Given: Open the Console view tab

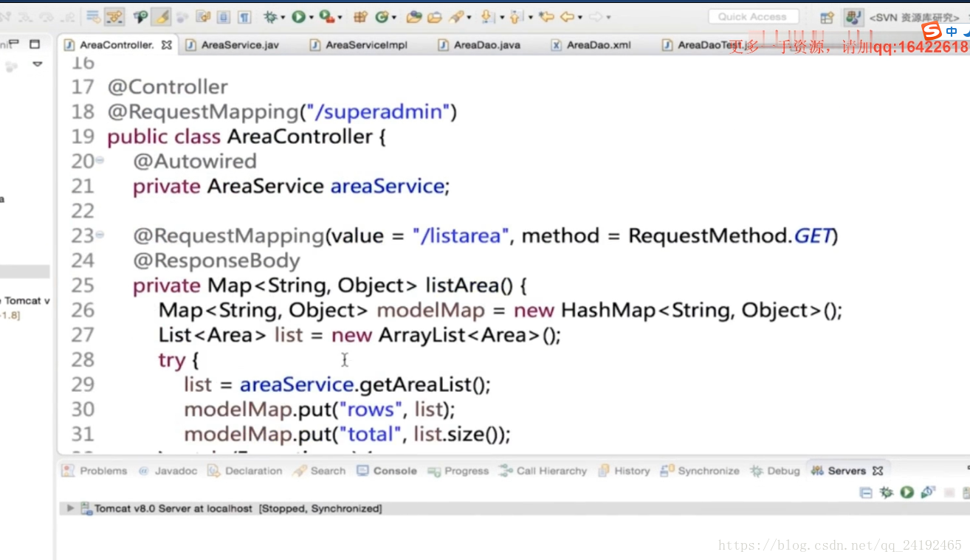Looking at the screenshot, I should point(387,471).
